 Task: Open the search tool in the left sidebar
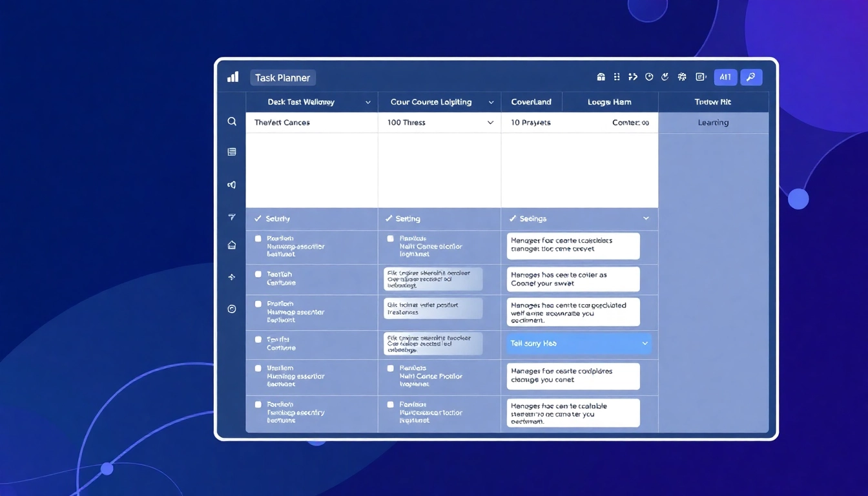click(x=232, y=121)
